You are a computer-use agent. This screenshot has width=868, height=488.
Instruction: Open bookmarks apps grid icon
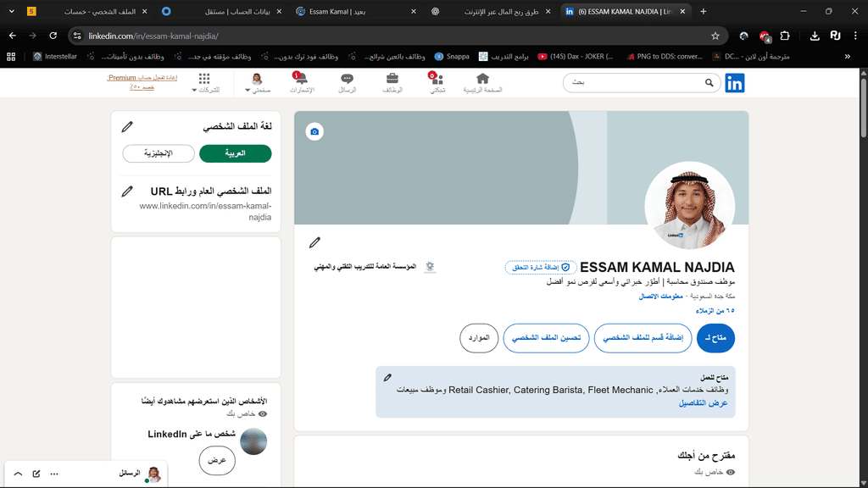pyautogui.click(x=11, y=57)
